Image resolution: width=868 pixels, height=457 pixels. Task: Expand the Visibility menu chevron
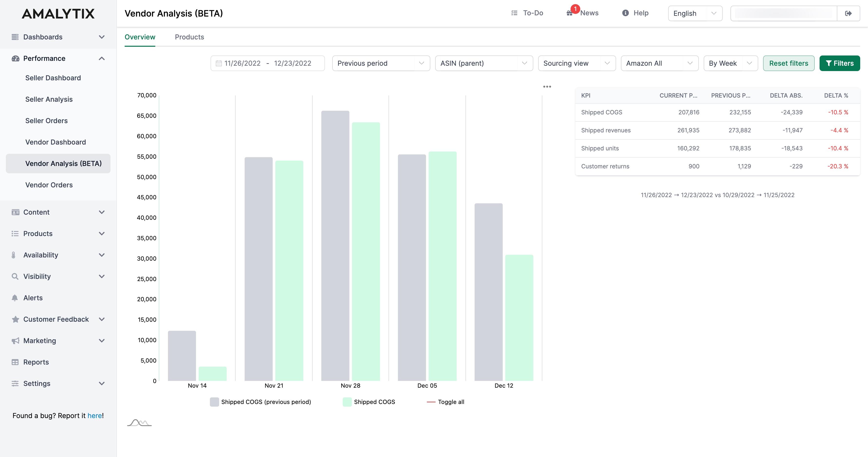(102, 276)
